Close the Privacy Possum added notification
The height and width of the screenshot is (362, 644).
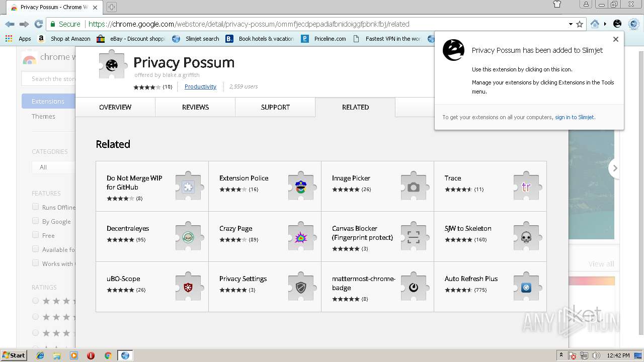coord(615,39)
